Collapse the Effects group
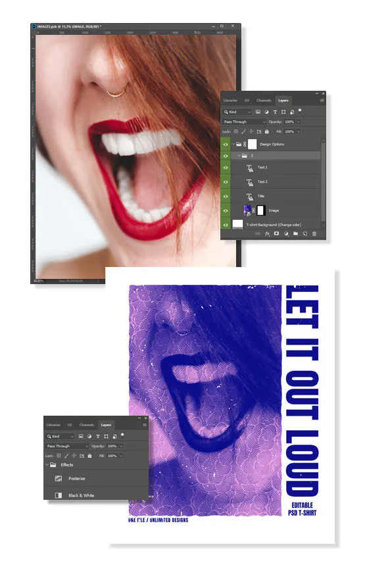Screen dimensions: 365x588 (47, 464)
